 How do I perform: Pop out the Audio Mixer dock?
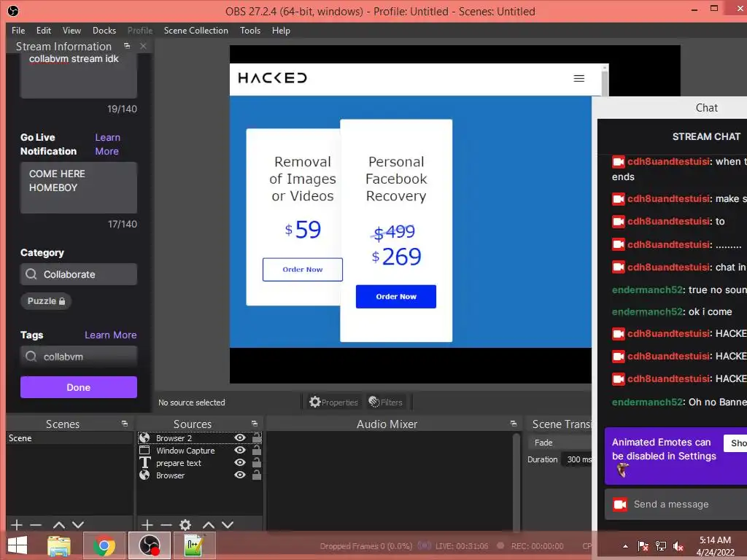click(x=513, y=424)
